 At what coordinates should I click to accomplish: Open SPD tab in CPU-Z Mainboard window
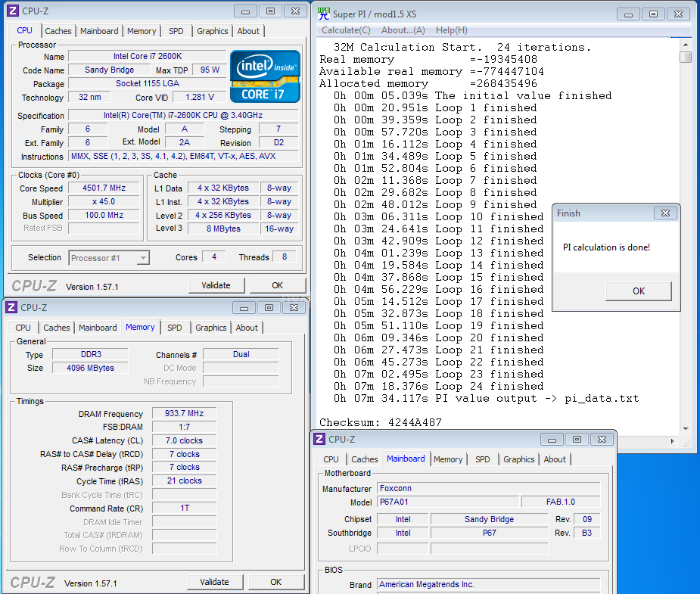[483, 459]
